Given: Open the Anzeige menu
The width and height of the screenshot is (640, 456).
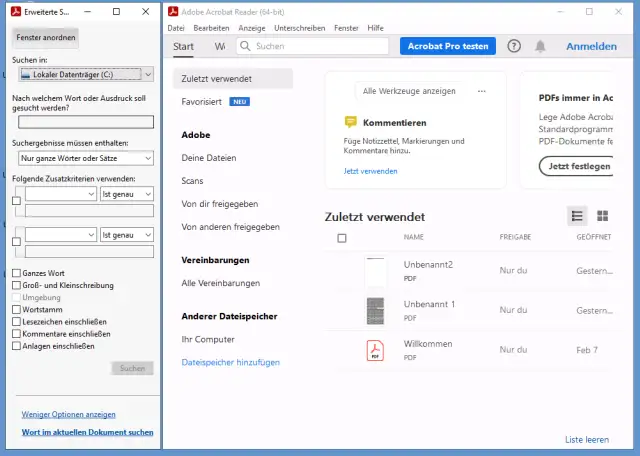Looking at the screenshot, I should tap(252, 28).
